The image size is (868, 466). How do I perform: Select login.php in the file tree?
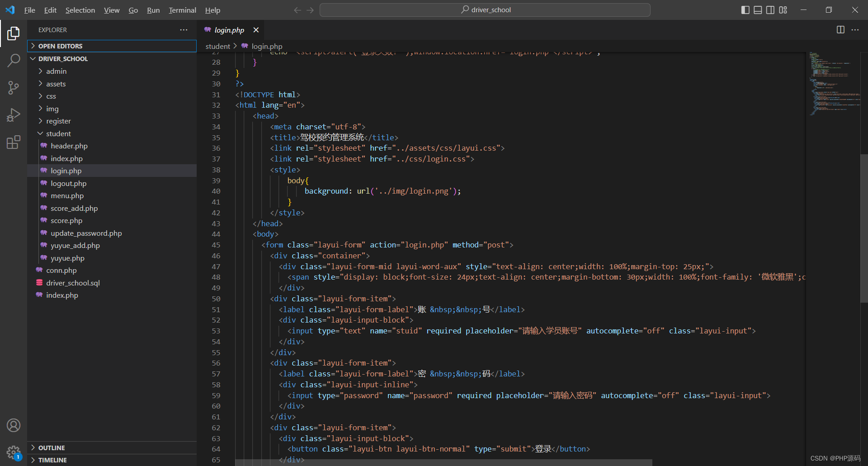click(112, 171)
